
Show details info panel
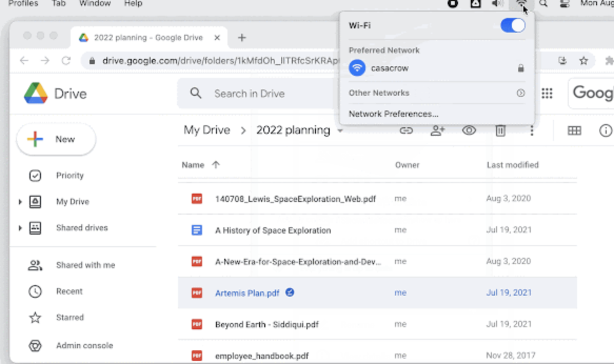606,130
